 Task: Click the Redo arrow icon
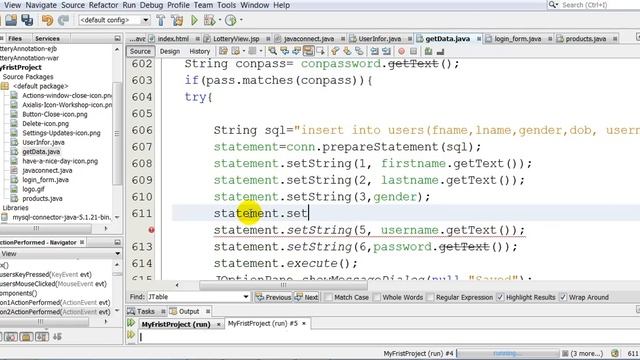63,20
